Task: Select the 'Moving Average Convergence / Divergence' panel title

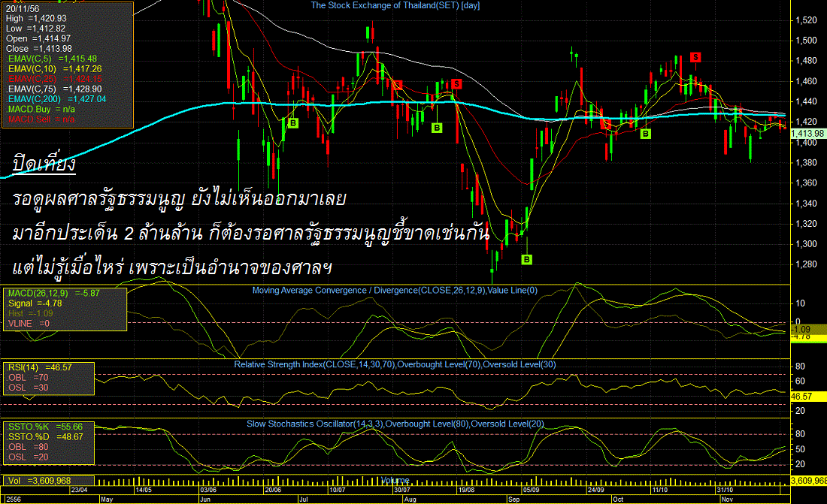Action: point(395,290)
